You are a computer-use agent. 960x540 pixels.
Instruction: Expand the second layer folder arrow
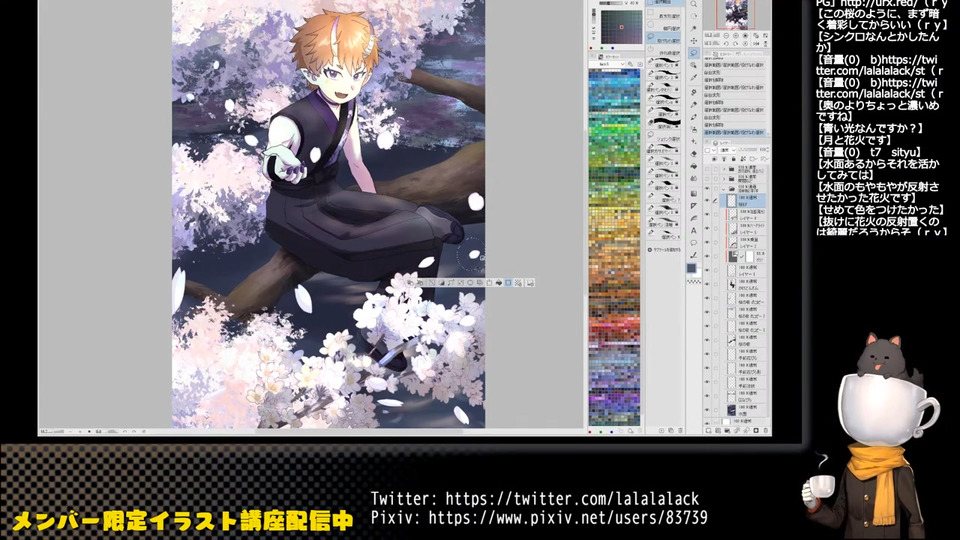coord(724,179)
